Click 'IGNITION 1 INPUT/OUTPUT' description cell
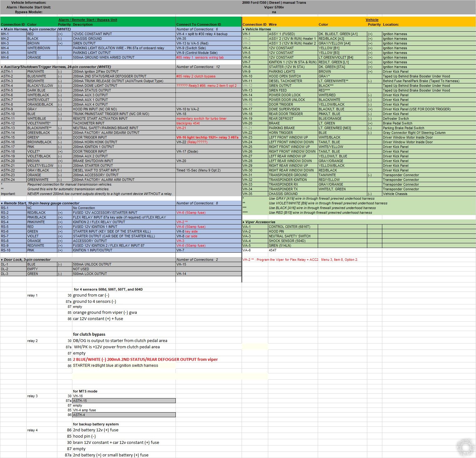Image resolution: width=476 pixels, height=458 pixels. tap(124, 250)
